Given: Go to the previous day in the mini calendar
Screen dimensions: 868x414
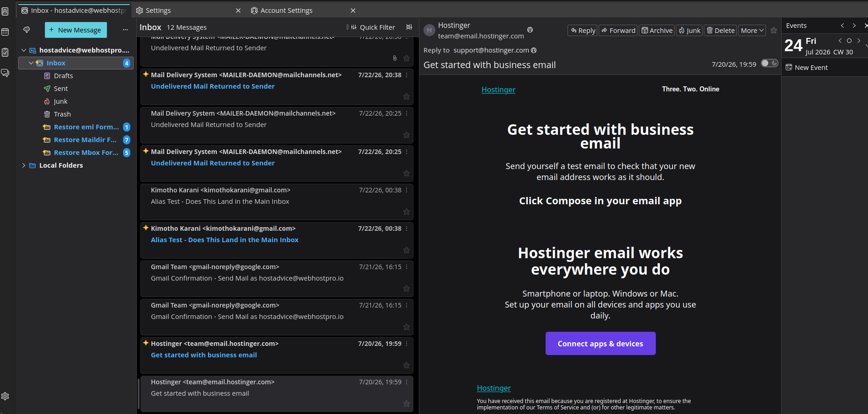Looking at the screenshot, I should [840, 41].
